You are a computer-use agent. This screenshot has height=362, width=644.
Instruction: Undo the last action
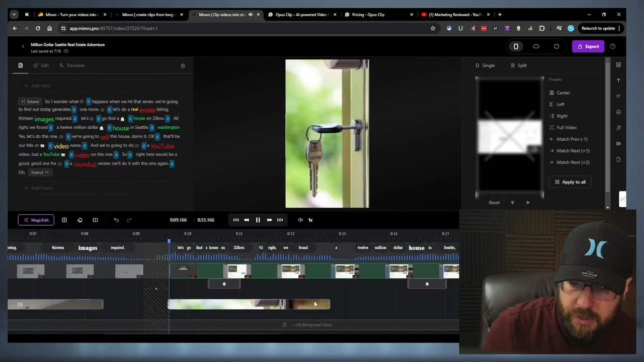116,220
